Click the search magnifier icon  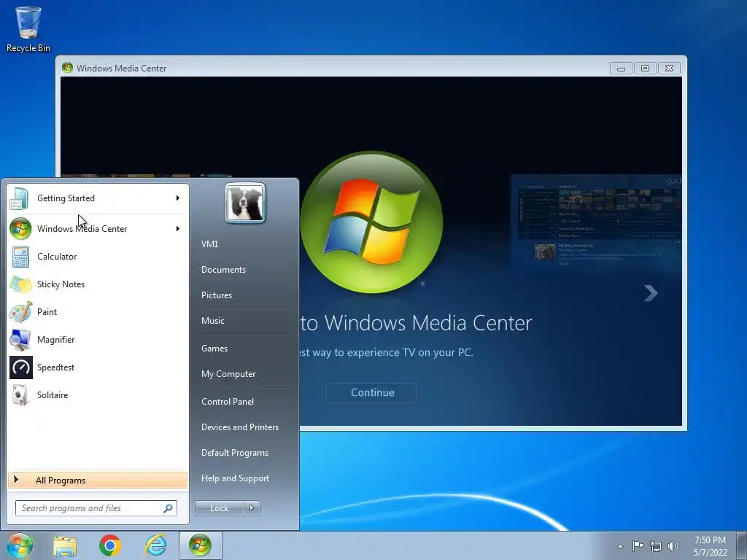point(169,508)
